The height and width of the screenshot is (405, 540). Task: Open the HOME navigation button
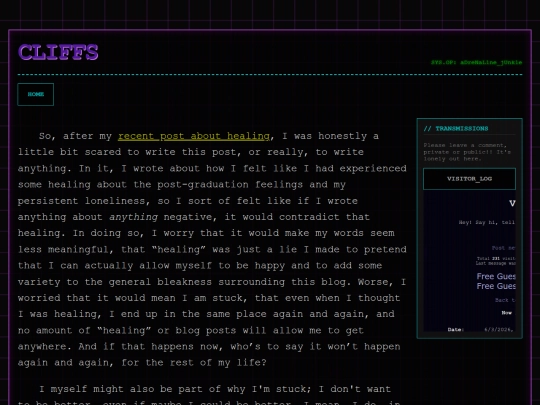[x=35, y=94]
